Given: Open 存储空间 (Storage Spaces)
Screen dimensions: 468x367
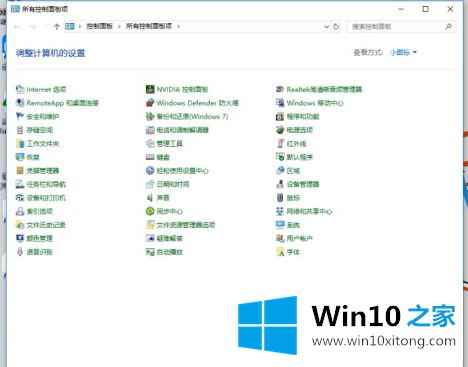Looking at the screenshot, I should [34, 130].
